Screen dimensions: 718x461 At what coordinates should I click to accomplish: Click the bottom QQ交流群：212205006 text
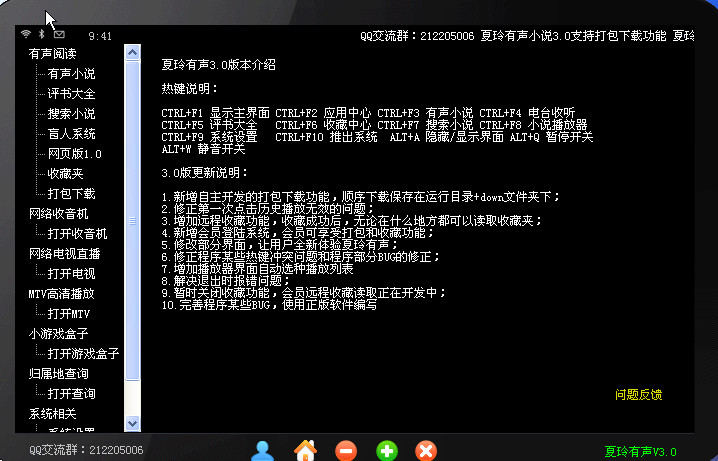tap(86, 450)
